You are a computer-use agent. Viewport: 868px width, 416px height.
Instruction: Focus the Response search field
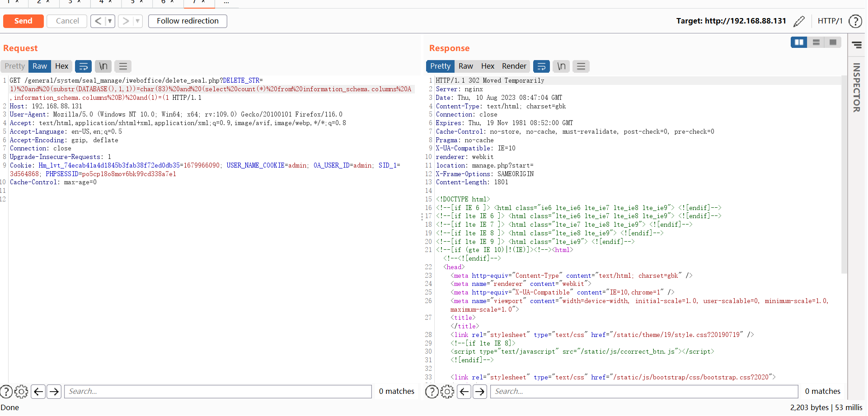[x=644, y=392]
